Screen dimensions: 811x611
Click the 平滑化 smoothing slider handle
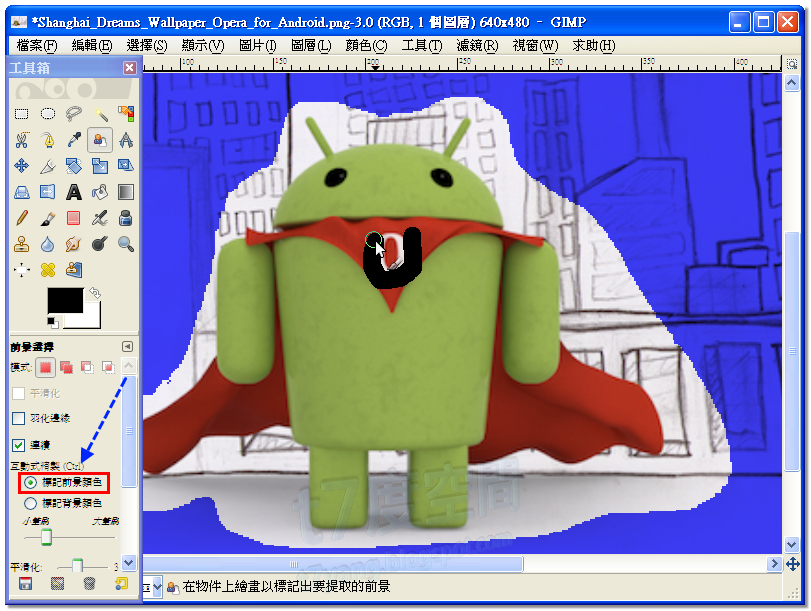(x=77, y=566)
